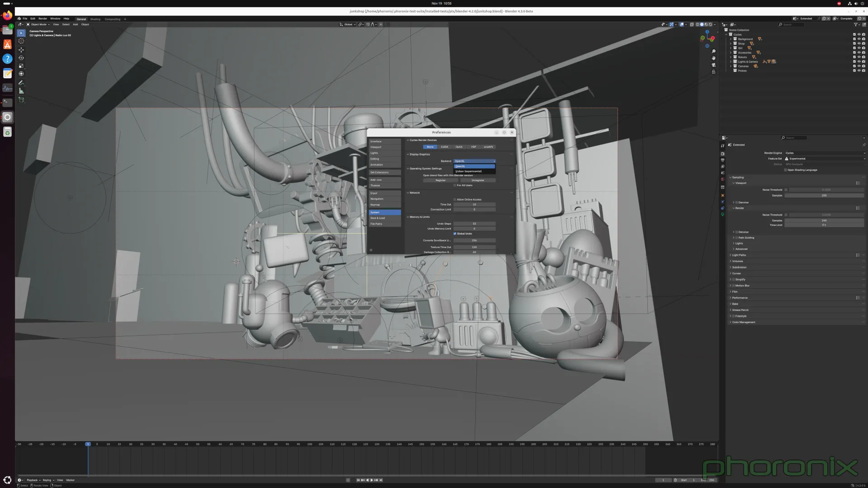Open the Render menu
This screenshot has width=868, height=488.
[42, 19]
